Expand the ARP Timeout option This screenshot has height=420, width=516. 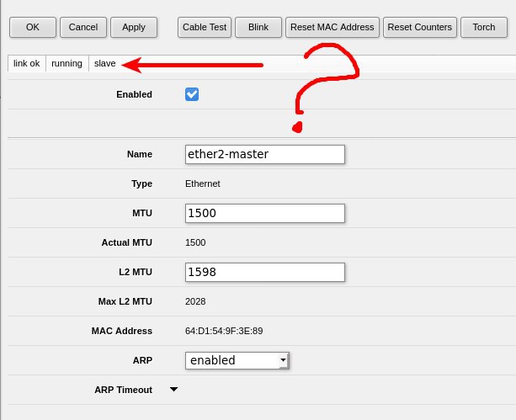click(173, 390)
